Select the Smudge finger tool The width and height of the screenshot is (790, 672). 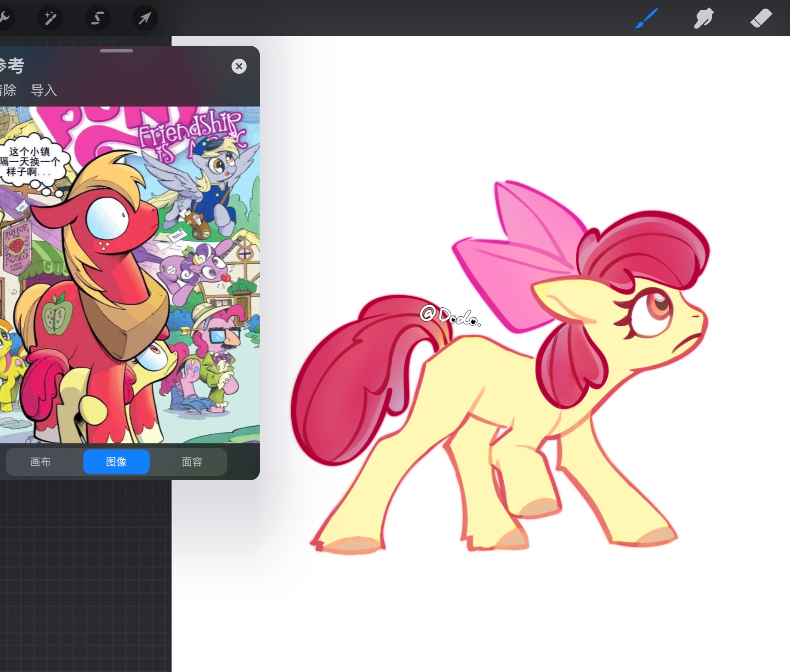coord(704,18)
